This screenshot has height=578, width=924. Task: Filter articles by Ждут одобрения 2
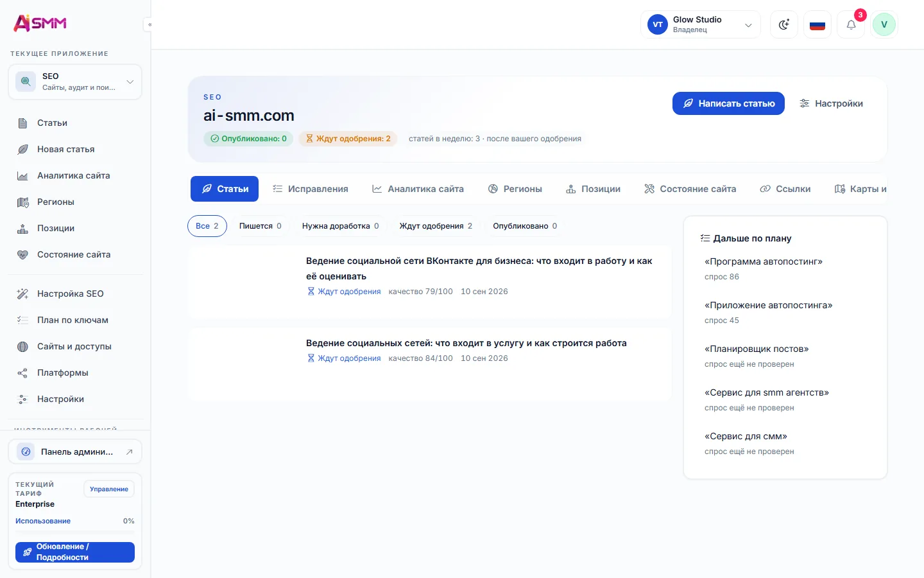436,226
